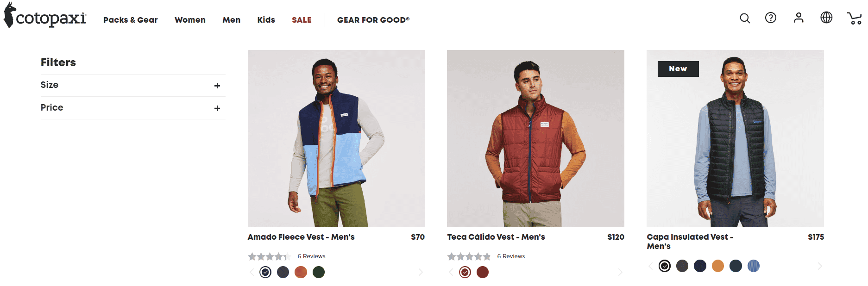Click the globe region selector icon
Image resolution: width=868 pixels, height=286 pixels.
pyautogui.click(x=826, y=18)
